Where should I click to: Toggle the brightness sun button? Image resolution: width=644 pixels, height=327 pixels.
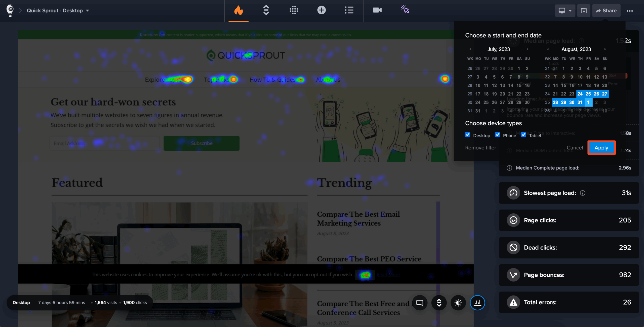(458, 303)
